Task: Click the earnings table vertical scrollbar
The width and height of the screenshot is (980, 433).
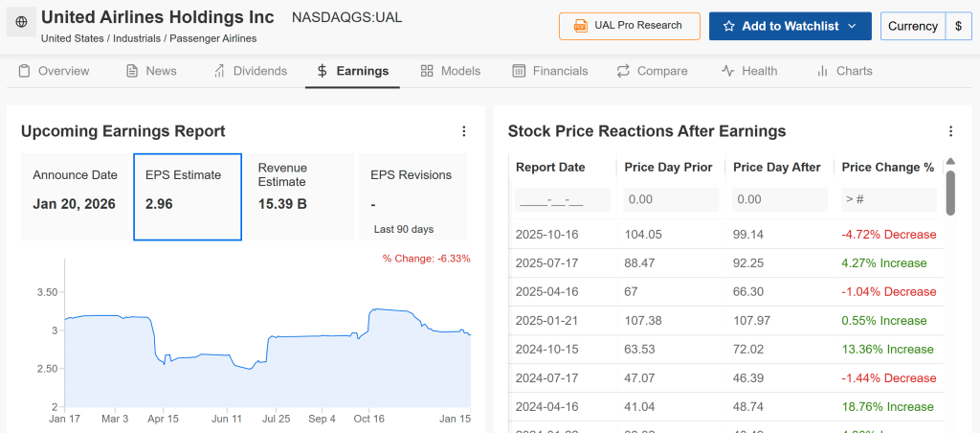Action: point(950,192)
